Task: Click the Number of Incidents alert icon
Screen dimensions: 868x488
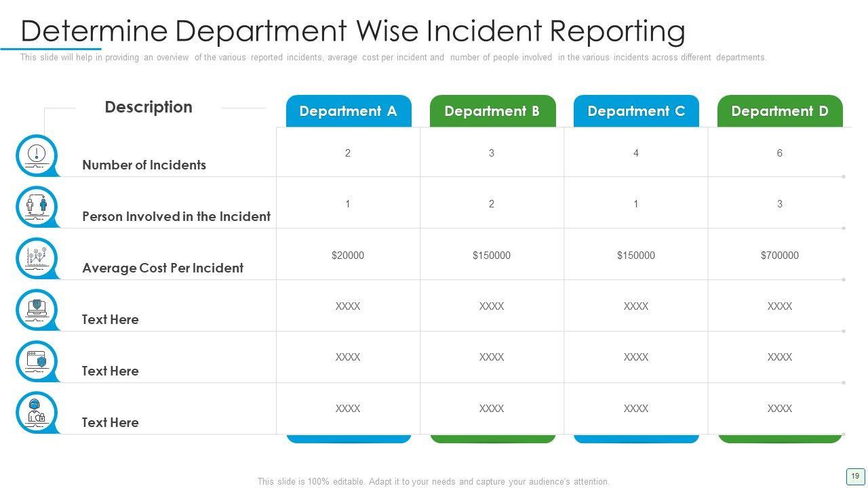Action: pyautogui.click(x=36, y=155)
